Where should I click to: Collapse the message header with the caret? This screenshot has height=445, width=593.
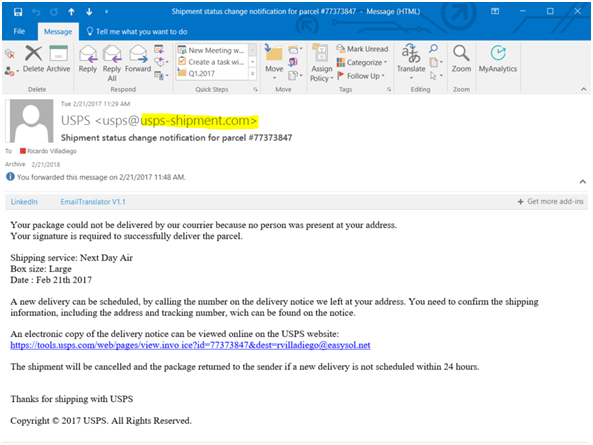(583, 182)
